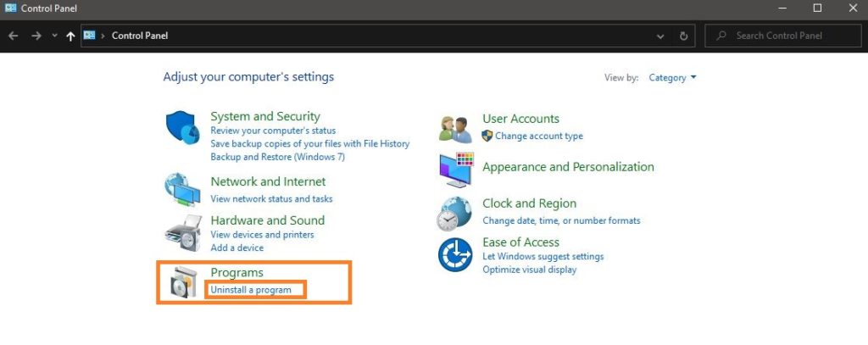
Task: Open View network status and tasks
Action: click(x=271, y=198)
